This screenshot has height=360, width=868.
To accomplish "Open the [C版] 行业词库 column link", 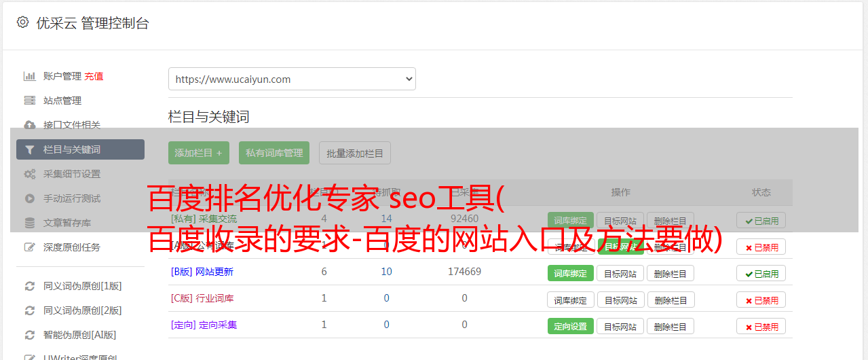I will tap(202, 298).
